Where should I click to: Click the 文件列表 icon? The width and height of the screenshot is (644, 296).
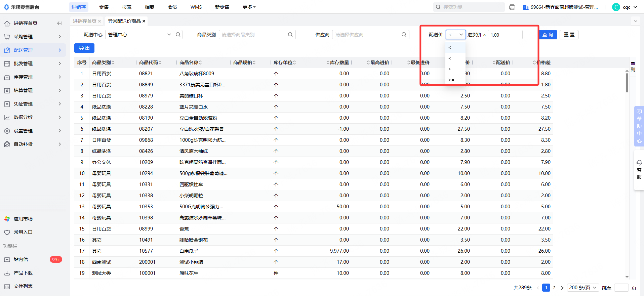tap(7, 286)
